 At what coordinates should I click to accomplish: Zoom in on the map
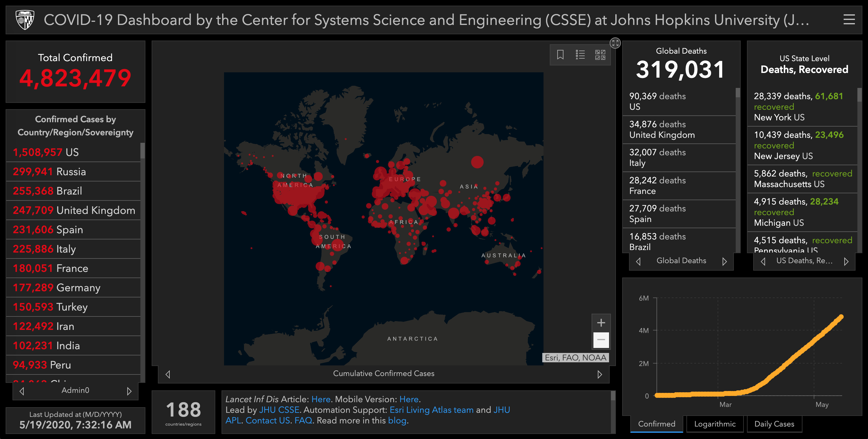(x=601, y=322)
